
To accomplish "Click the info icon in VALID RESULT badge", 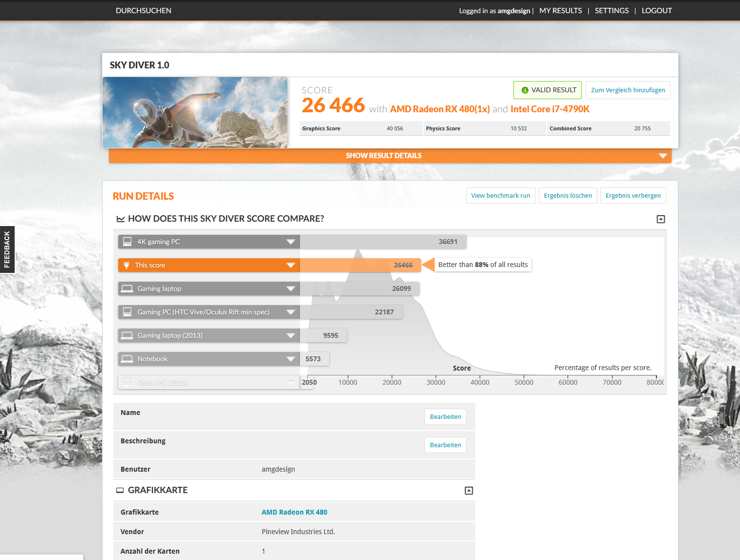I will (525, 90).
